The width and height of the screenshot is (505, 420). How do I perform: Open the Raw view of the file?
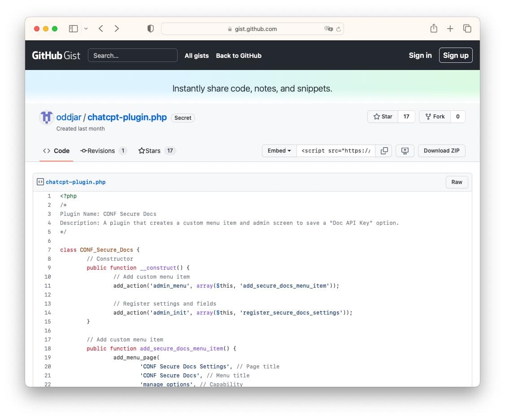[457, 182]
